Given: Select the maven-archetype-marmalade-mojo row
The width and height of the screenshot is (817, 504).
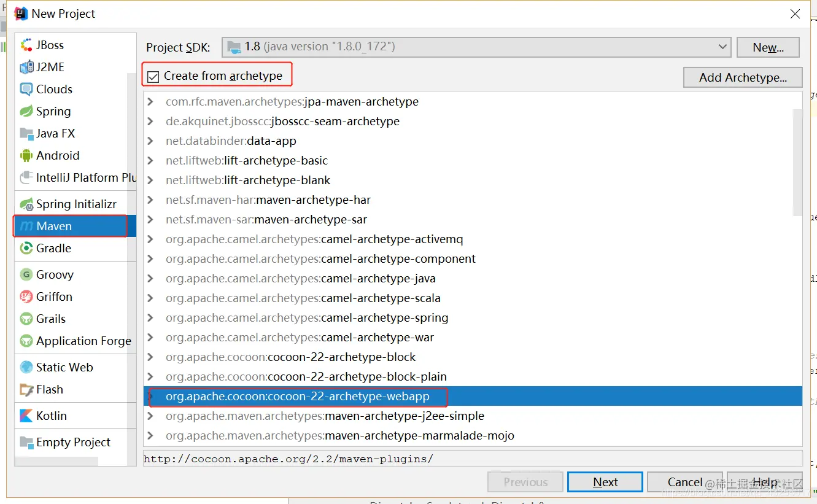Looking at the screenshot, I should (x=473, y=436).
